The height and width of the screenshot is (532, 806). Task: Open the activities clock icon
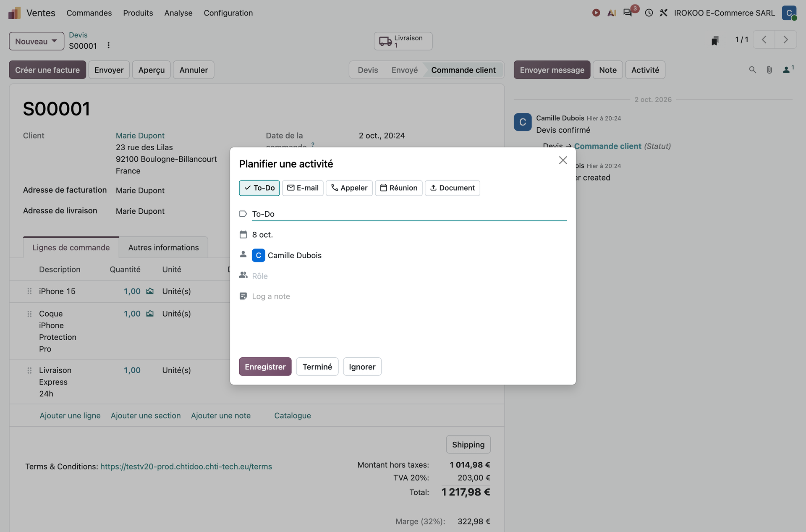(649, 13)
